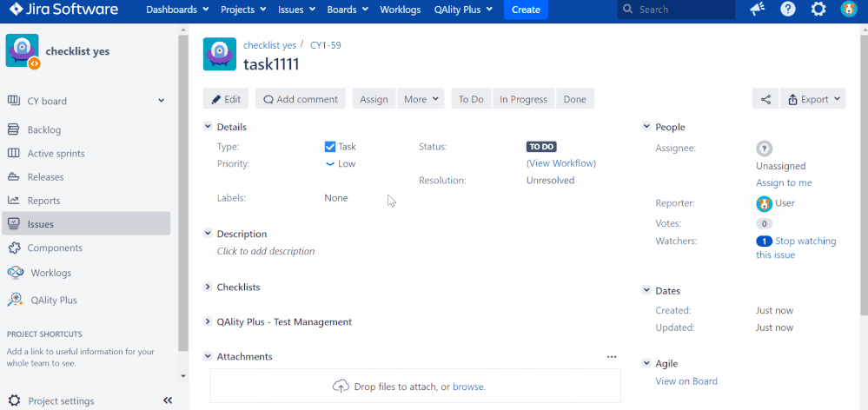Open the administration gear icon
The height and width of the screenshot is (410, 868).
(x=818, y=10)
